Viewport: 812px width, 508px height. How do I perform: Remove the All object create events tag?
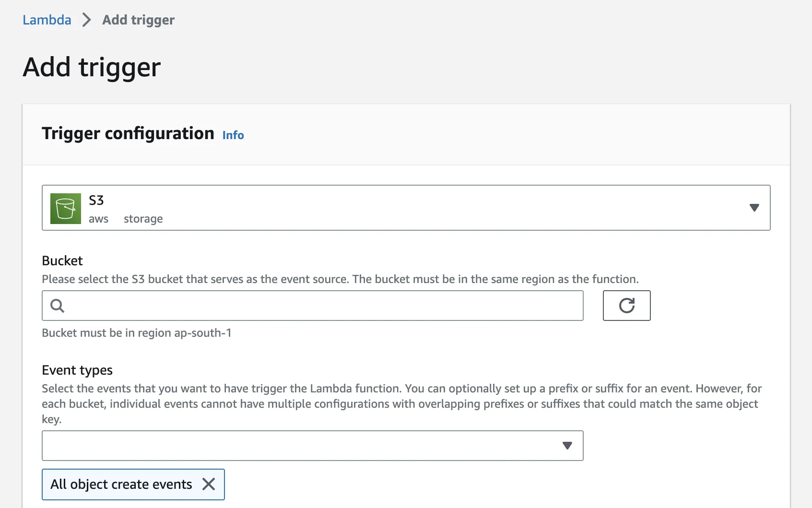click(209, 484)
